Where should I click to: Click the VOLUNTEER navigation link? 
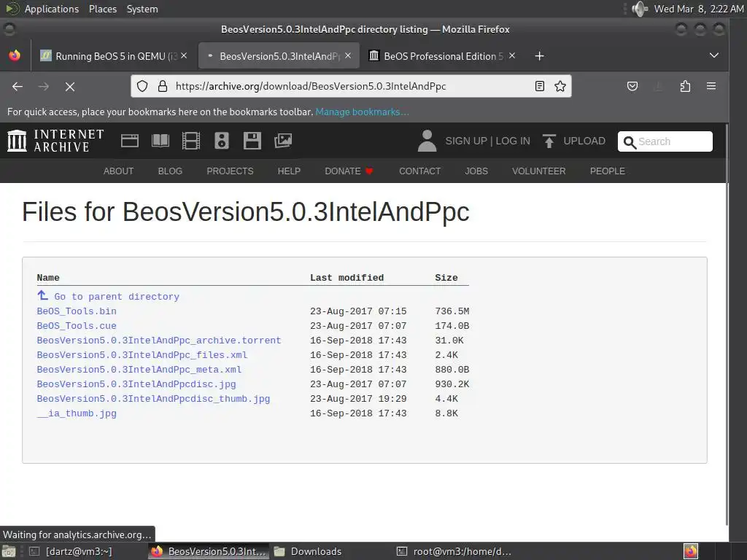tap(539, 171)
